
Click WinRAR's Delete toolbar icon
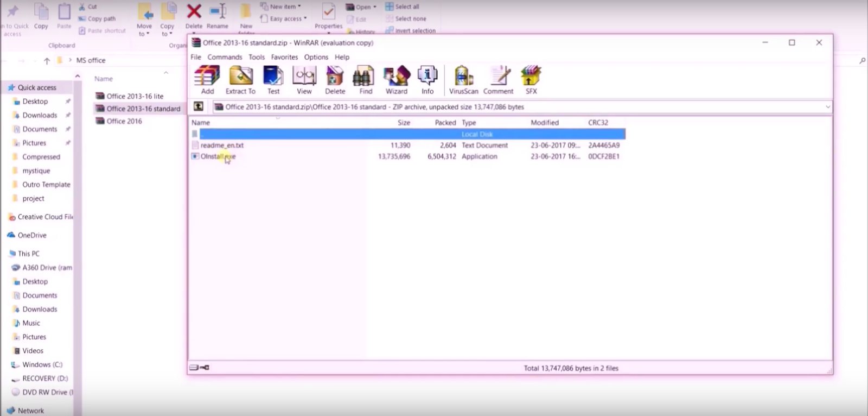click(335, 79)
